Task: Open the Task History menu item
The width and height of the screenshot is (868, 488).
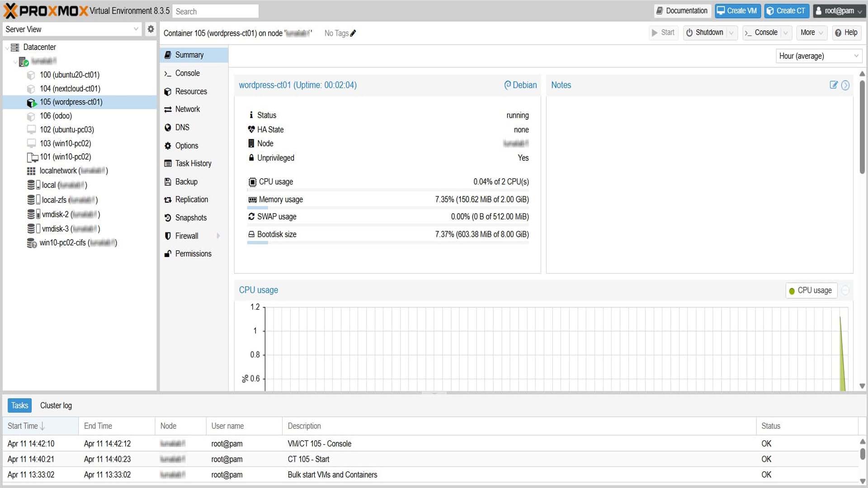Action: tap(194, 163)
